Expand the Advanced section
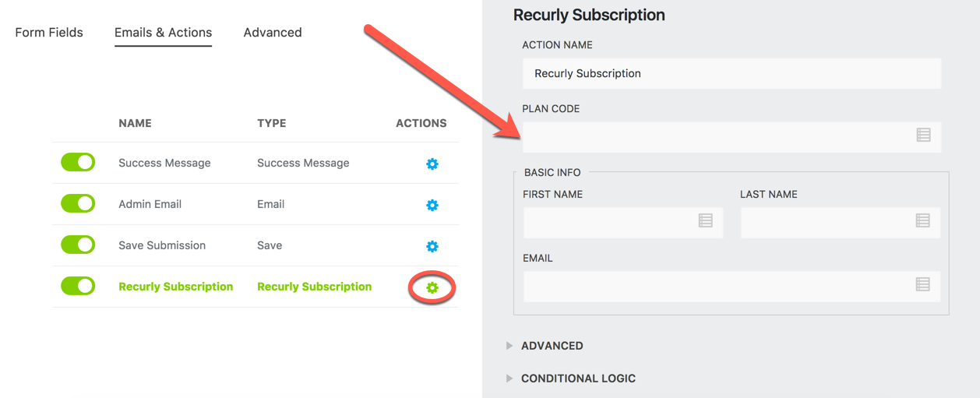 click(x=552, y=346)
